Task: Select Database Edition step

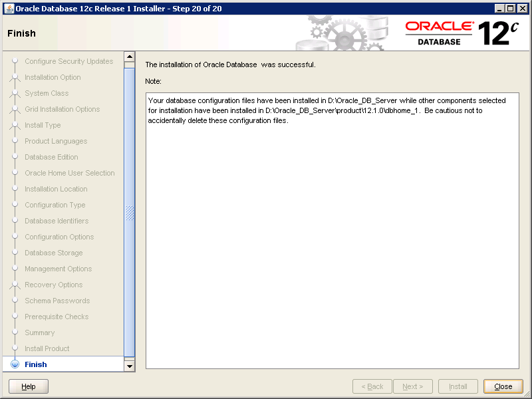Action: (x=51, y=157)
